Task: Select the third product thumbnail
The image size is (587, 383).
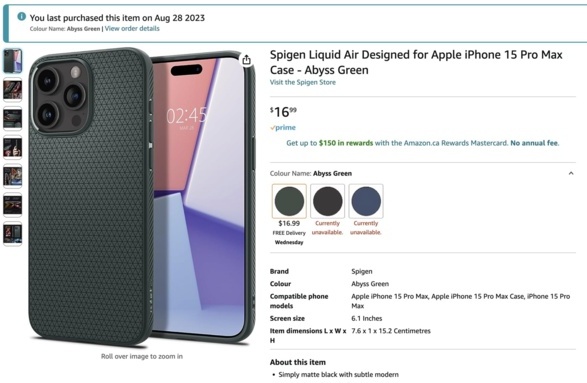Action: [x=13, y=119]
